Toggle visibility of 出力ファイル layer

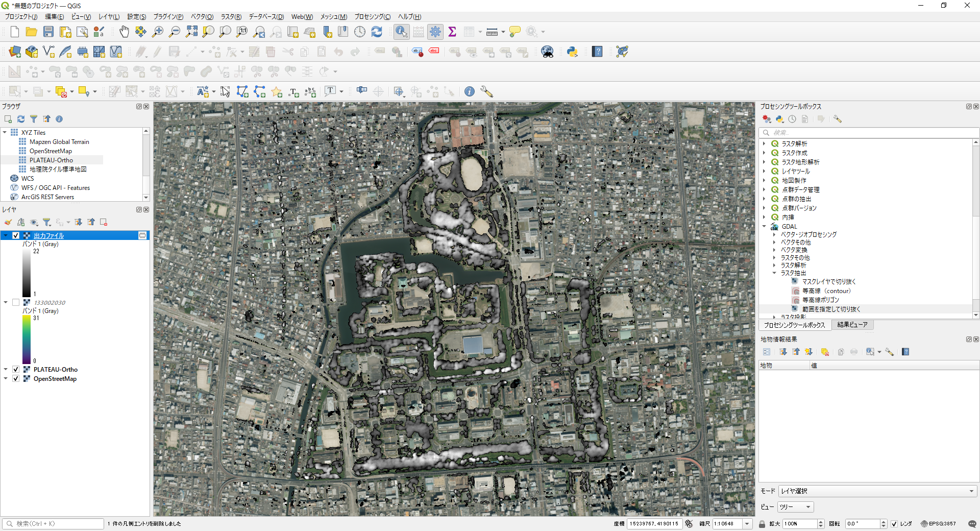point(16,235)
